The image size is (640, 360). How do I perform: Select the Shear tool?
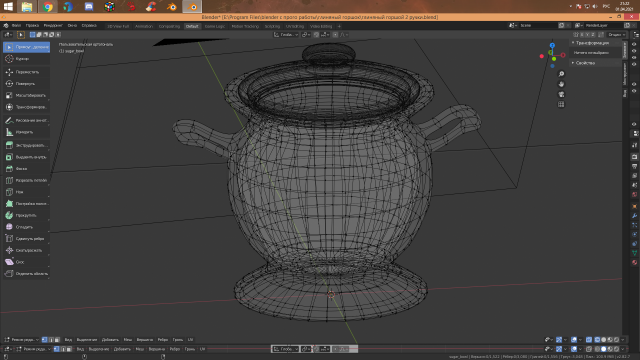26,262
